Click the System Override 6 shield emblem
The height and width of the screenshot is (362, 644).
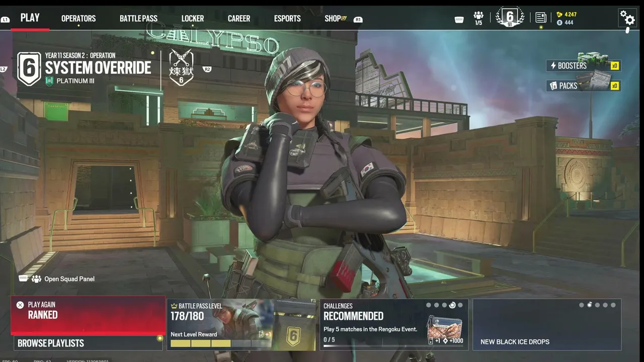tap(29, 68)
